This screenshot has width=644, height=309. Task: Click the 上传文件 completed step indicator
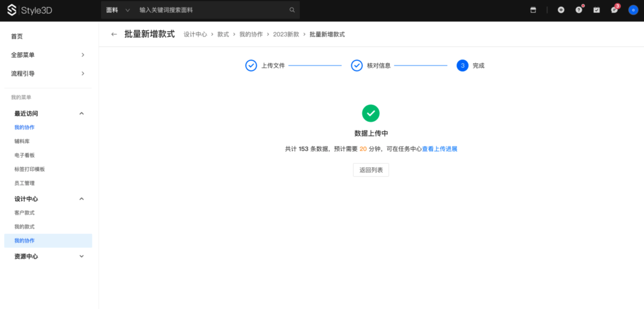(x=251, y=66)
